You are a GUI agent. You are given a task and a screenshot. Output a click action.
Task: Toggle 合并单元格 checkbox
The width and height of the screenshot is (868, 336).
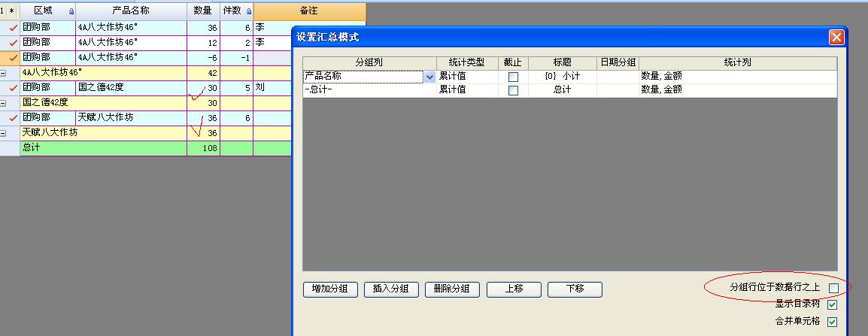pyautogui.click(x=832, y=322)
